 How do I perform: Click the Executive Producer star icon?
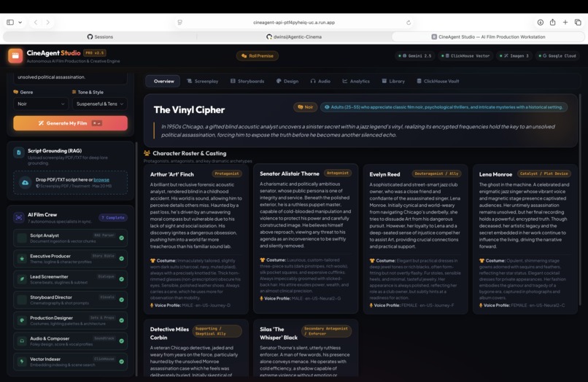pos(22,259)
